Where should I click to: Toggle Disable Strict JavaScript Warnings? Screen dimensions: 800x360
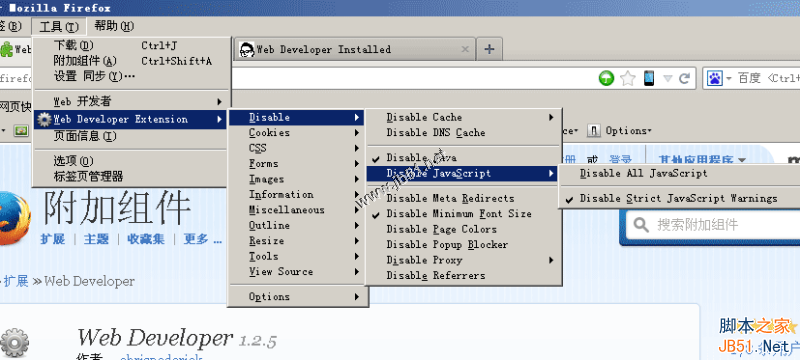click(x=680, y=198)
